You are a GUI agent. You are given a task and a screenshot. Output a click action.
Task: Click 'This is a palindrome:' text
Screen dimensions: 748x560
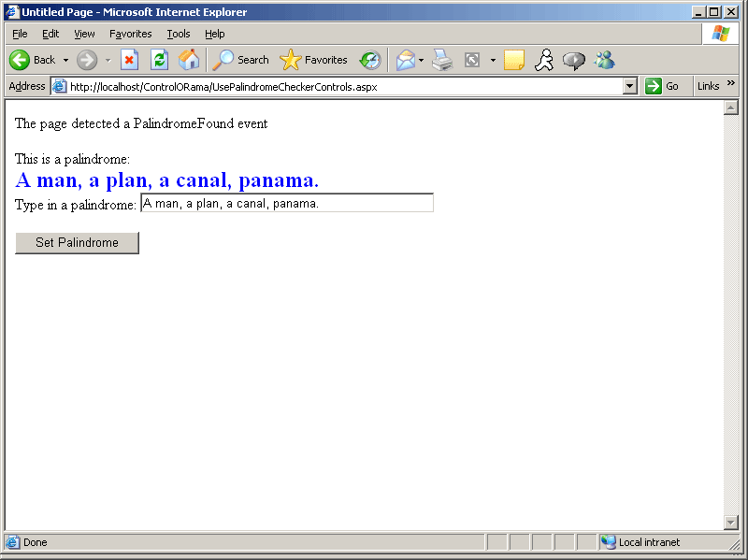click(x=72, y=159)
